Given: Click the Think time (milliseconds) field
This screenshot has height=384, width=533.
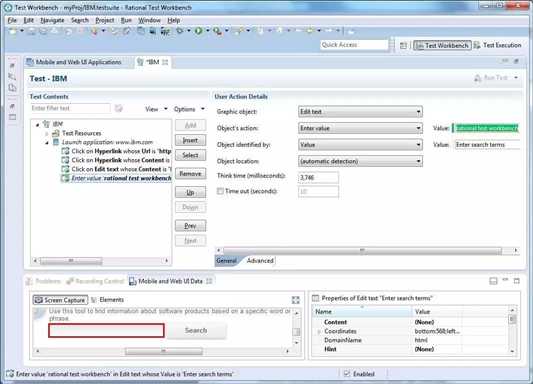Looking at the screenshot, I should pyautogui.click(x=318, y=177).
